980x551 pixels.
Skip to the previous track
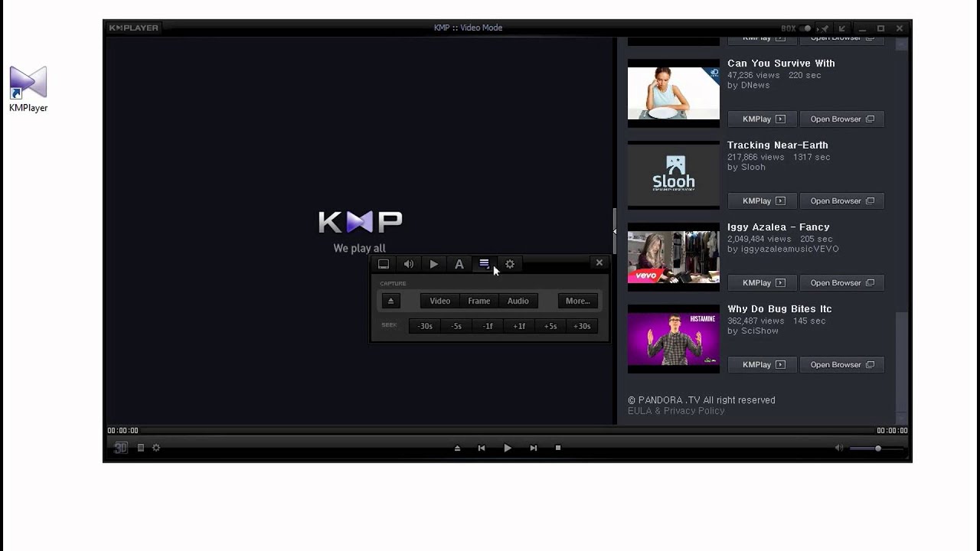click(x=482, y=448)
